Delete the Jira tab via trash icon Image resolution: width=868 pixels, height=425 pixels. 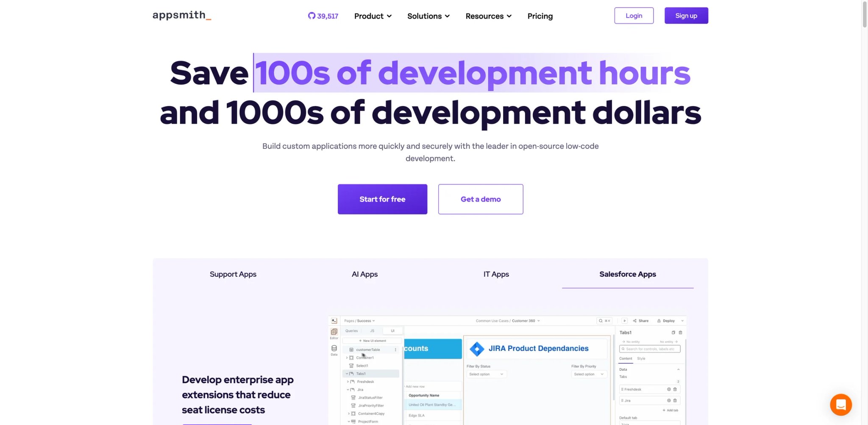coord(675,400)
